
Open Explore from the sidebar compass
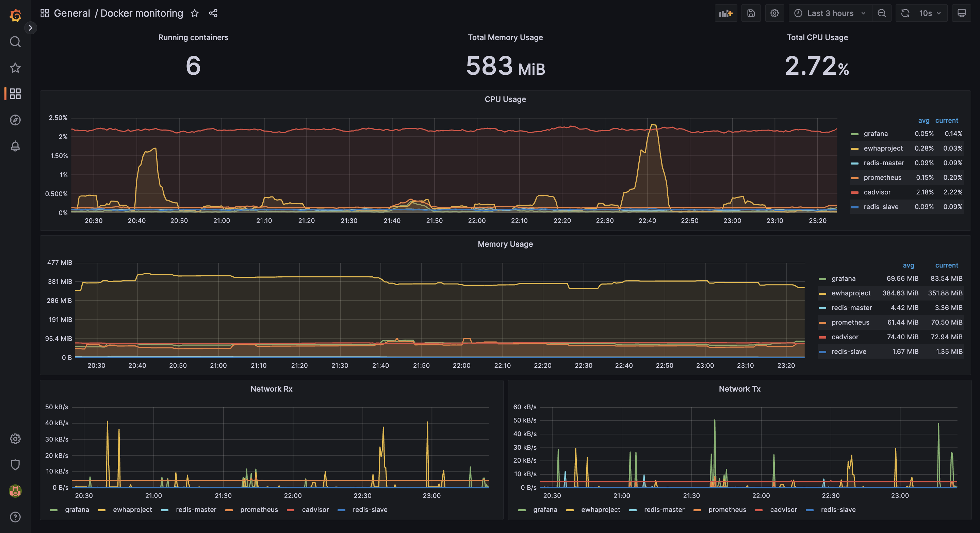(15, 120)
